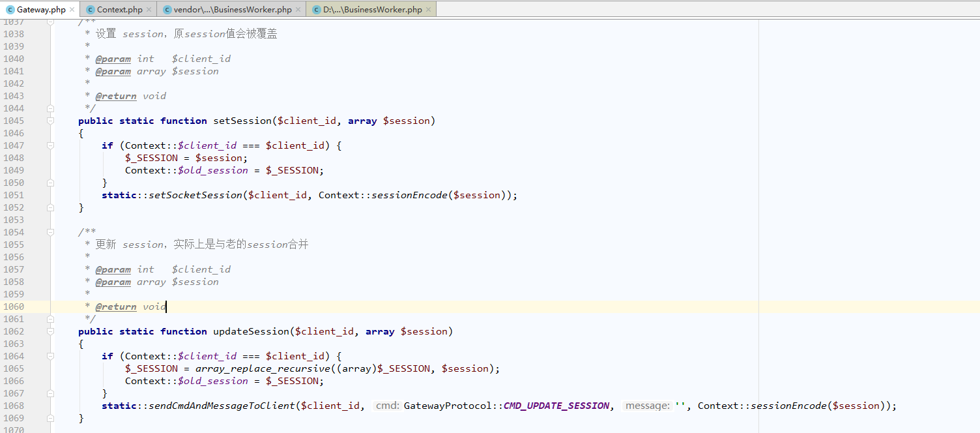The width and height of the screenshot is (980, 433).
Task: Click setSocketSession method call
Action: click(195, 195)
